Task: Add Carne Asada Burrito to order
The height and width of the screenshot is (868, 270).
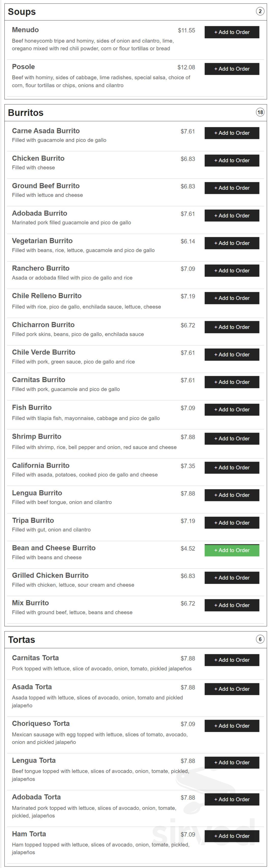Action: click(x=232, y=133)
